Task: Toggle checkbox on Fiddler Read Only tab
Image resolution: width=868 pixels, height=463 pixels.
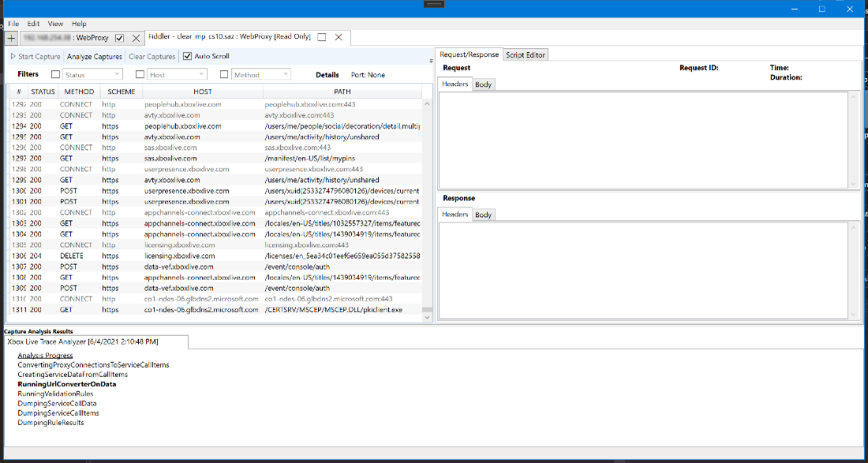Action: [x=322, y=37]
